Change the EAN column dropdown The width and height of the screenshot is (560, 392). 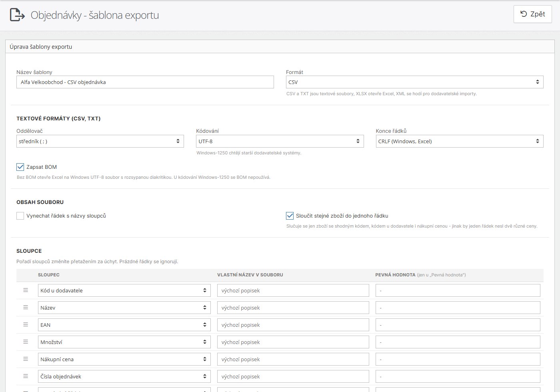[124, 325]
